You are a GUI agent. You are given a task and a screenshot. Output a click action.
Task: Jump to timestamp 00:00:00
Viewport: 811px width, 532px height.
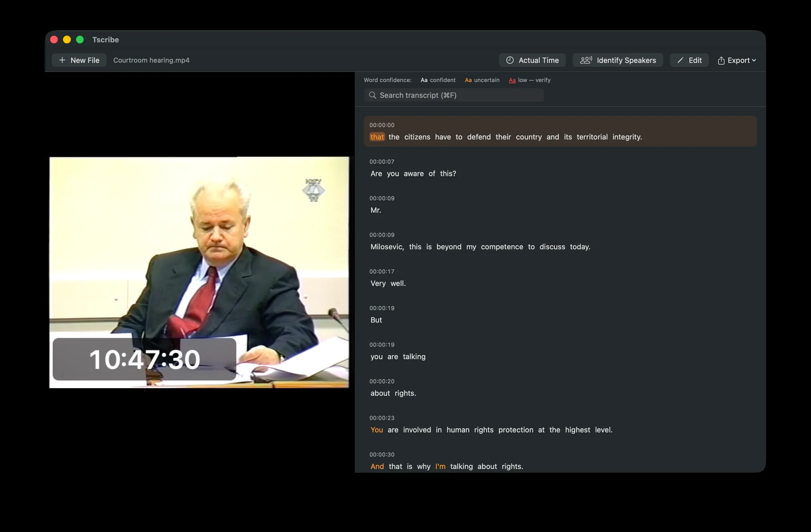pos(382,125)
